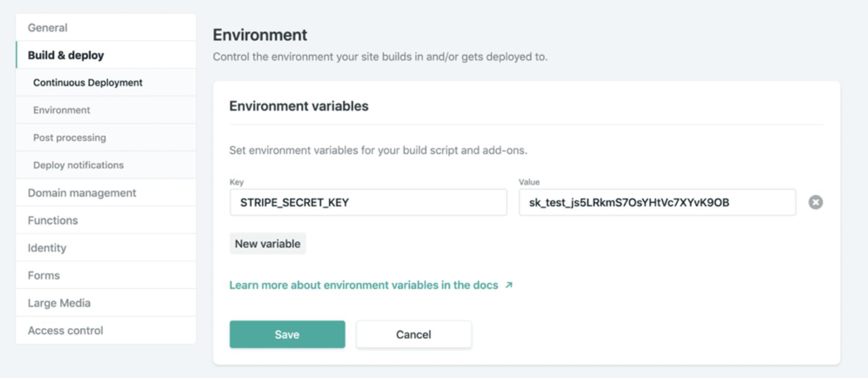Go to Continuous Deployment subsection
The height and width of the screenshot is (378, 868).
tap(88, 82)
